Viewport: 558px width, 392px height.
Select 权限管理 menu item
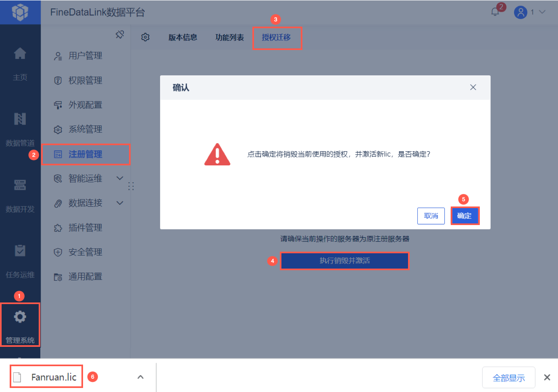85,80
